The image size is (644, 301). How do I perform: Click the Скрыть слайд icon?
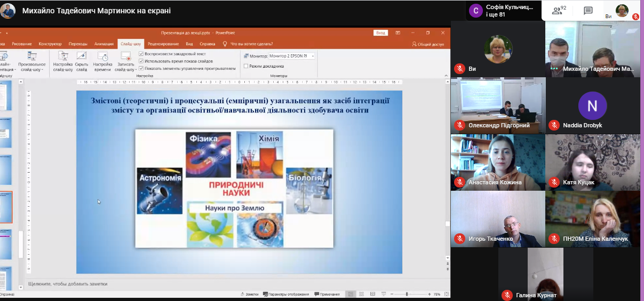tap(82, 56)
